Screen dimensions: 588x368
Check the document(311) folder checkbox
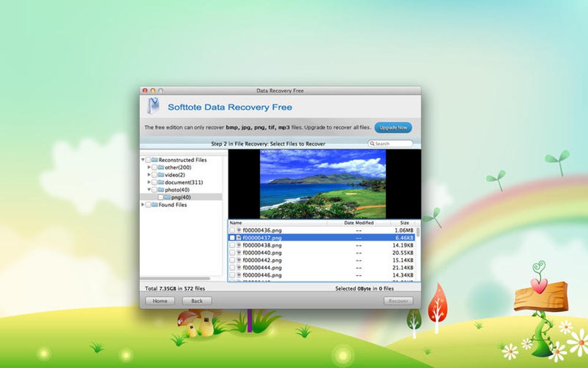[154, 182]
